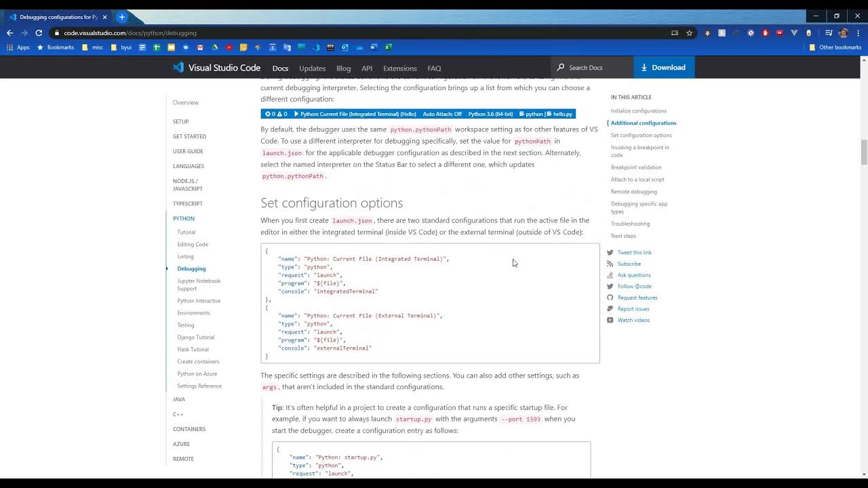The width and height of the screenshot is (868, 488).
Task: Open the Chrome profile avatar
Action: click(843, 33)
